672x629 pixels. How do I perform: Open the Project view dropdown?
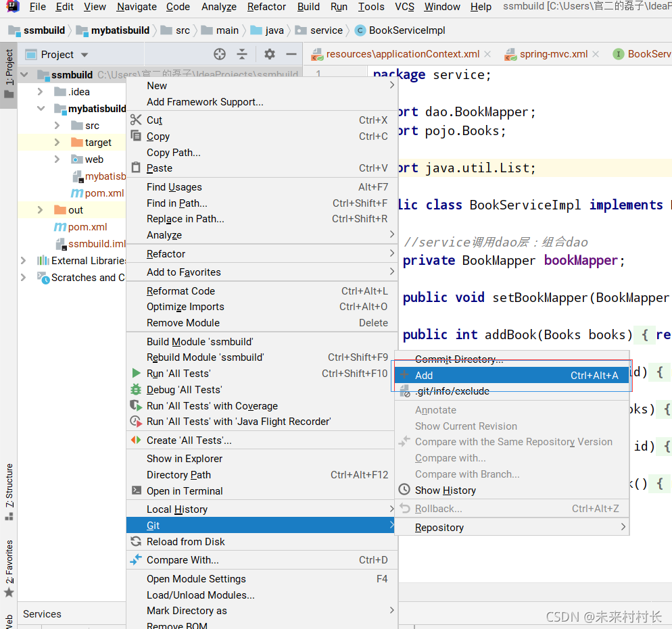(85, 55)
